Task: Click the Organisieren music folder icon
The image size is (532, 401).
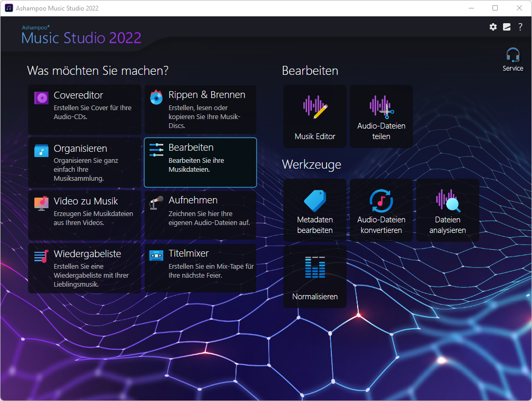Action: point(42,150)
